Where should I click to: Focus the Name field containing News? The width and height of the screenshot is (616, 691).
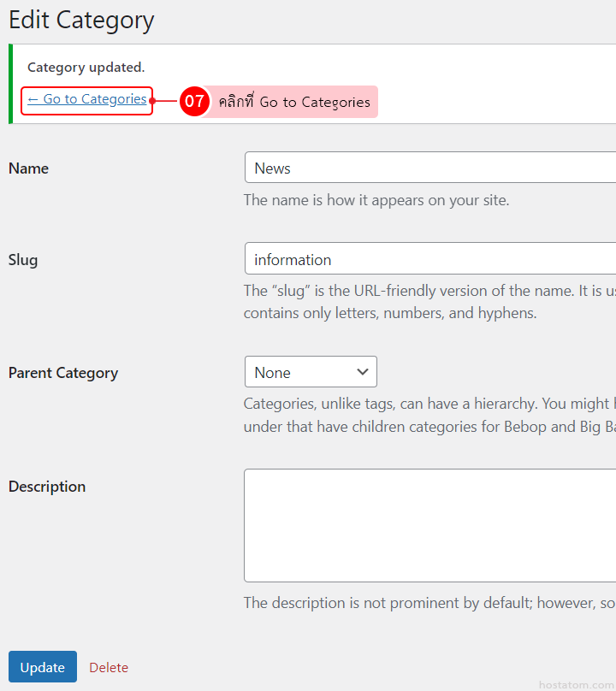click(x=428, y=168)
